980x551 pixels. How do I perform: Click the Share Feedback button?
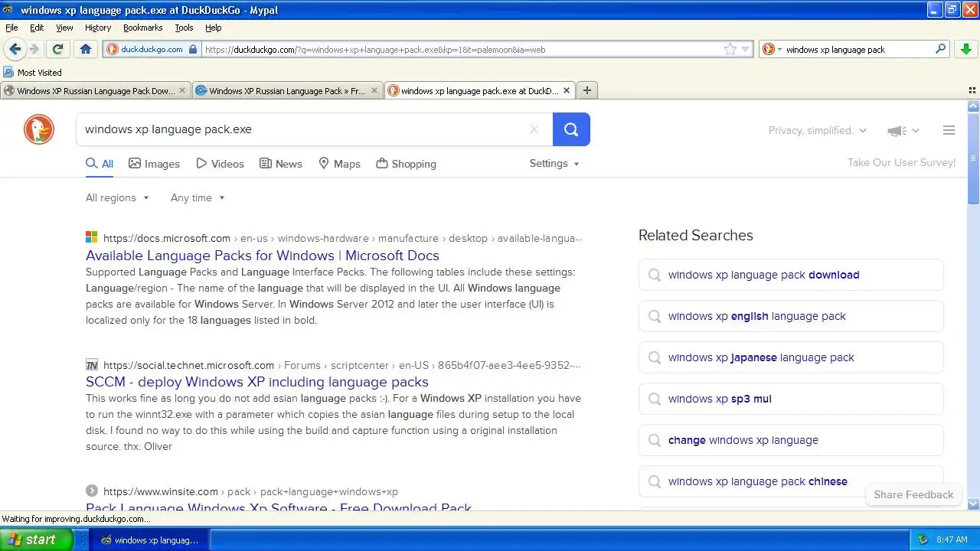click(x=913, y=494)
